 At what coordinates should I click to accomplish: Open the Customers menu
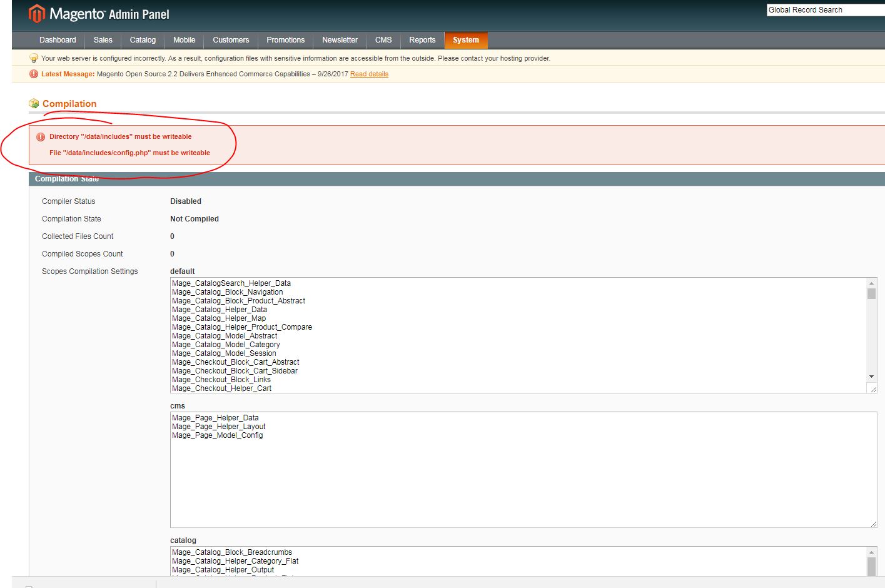[x=231, y=40]
